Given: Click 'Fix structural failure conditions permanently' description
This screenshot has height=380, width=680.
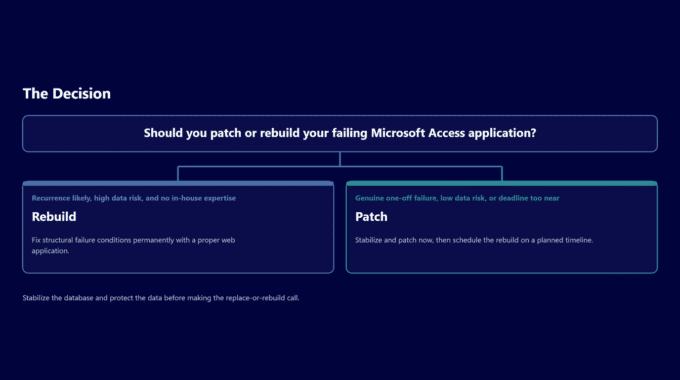Looking at the screenshot, I should tap(134, 245).
